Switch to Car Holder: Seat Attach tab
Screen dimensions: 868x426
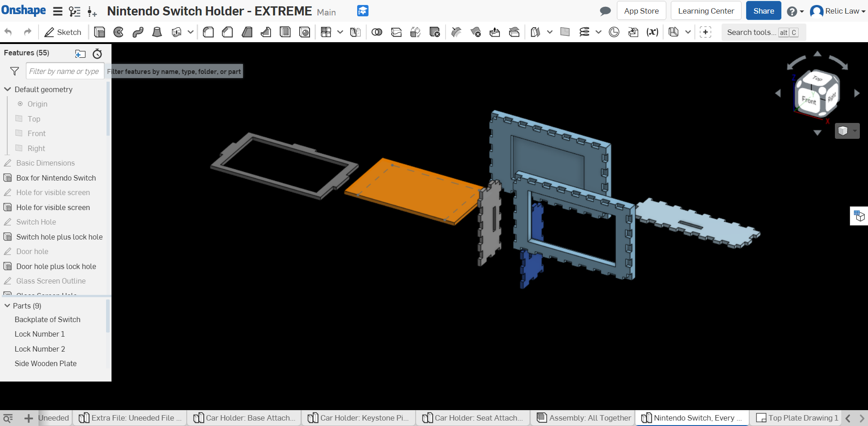coord(473,418)
